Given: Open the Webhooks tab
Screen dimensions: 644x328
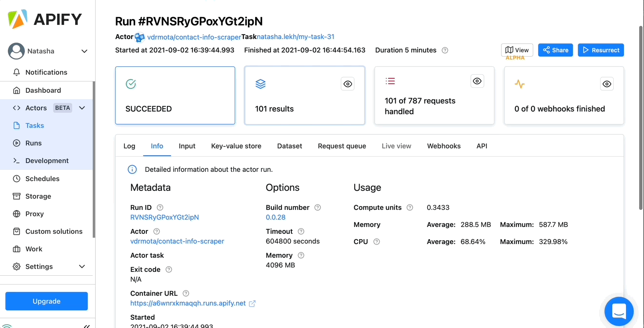Looking at the screenshot, I should pyautogui.click(x=444, y=146).
